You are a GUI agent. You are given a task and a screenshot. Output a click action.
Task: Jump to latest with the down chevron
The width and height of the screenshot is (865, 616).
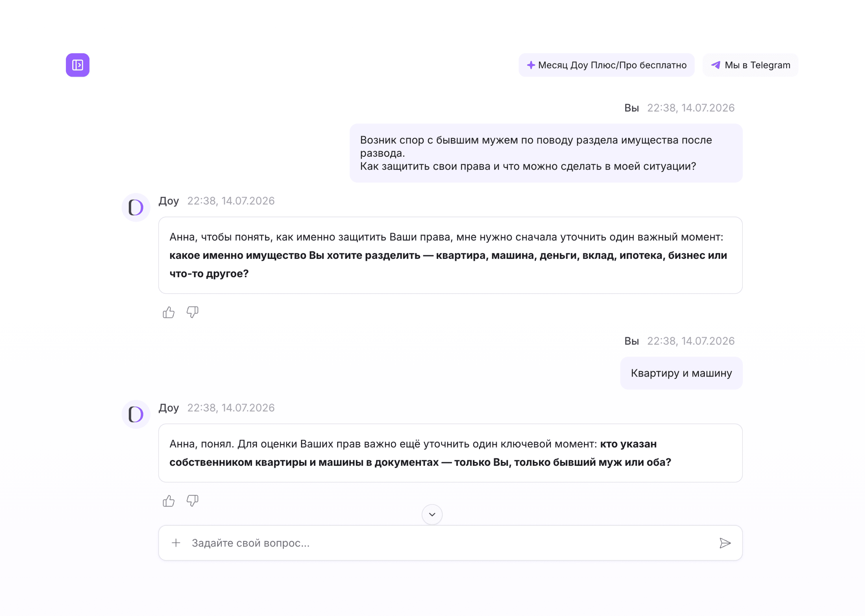[x=432, y=514]
